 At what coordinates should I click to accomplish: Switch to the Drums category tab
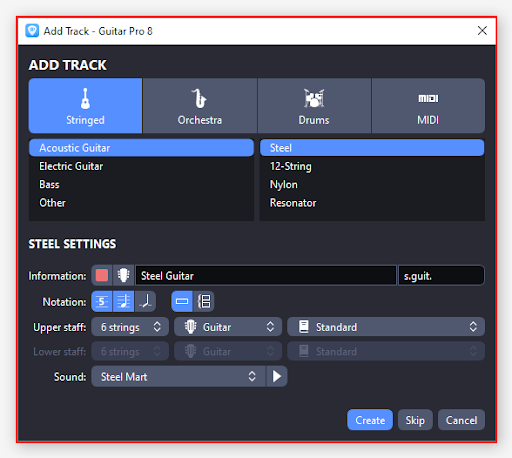(x=314, y=106)
